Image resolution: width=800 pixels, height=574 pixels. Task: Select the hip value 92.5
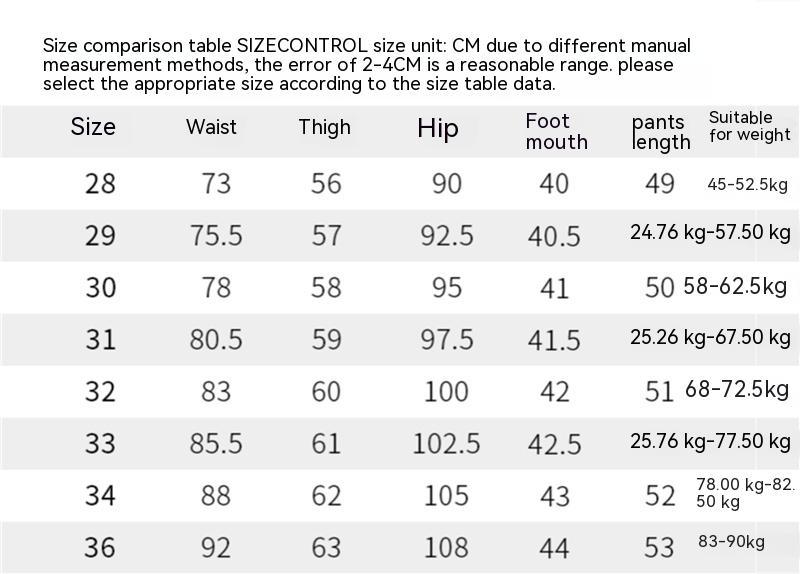[x=447, y=236]
